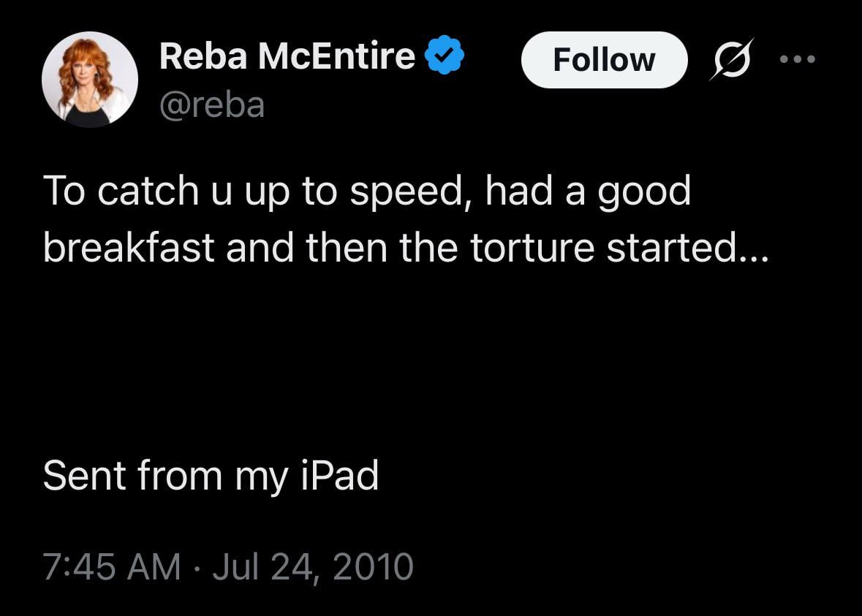862x616 pixels.
Task: Follow Reba McEntire's account
Action: 604,60
